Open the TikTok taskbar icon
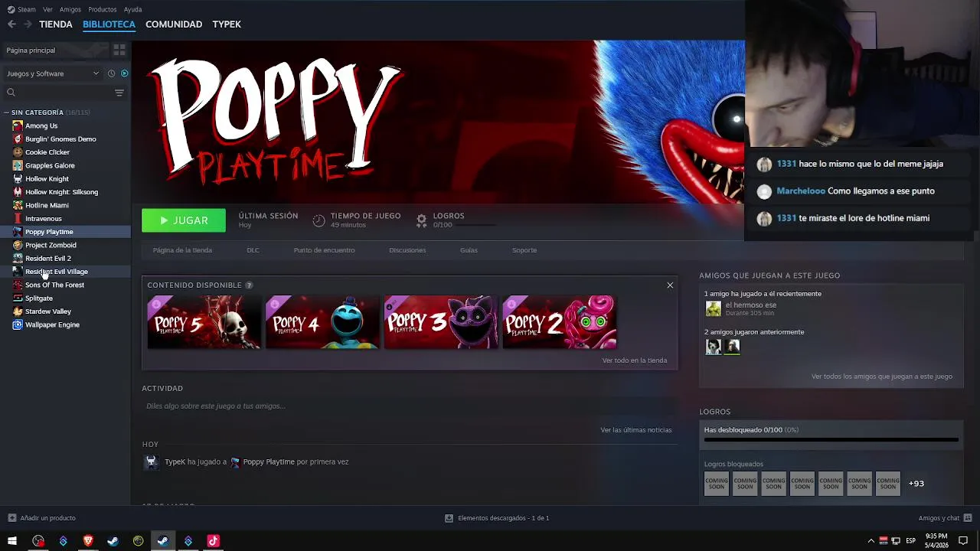This screenshot has height=551, width=980. point(213,541)
